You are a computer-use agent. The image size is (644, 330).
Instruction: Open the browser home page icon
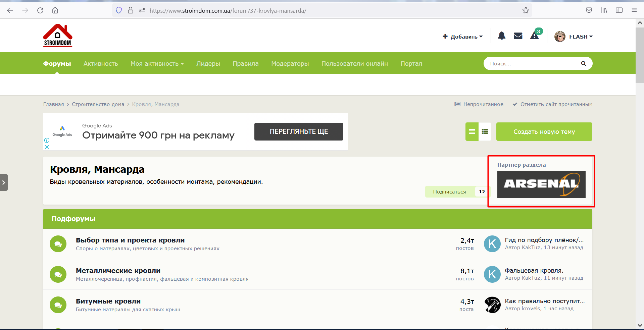tap(55, 10)
